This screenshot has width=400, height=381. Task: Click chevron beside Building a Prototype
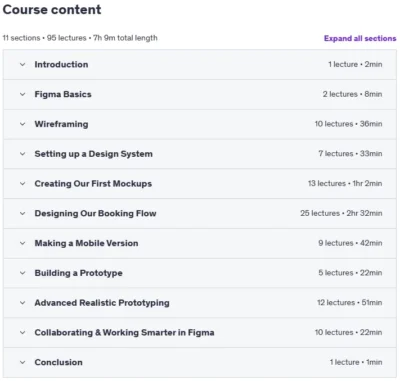22,273
